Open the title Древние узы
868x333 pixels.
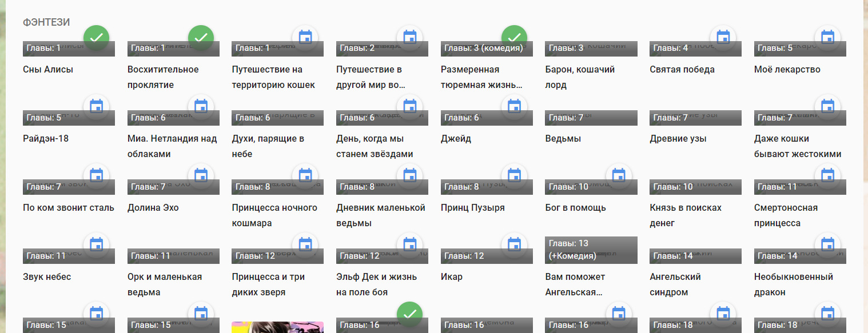(x=678, y=139)
